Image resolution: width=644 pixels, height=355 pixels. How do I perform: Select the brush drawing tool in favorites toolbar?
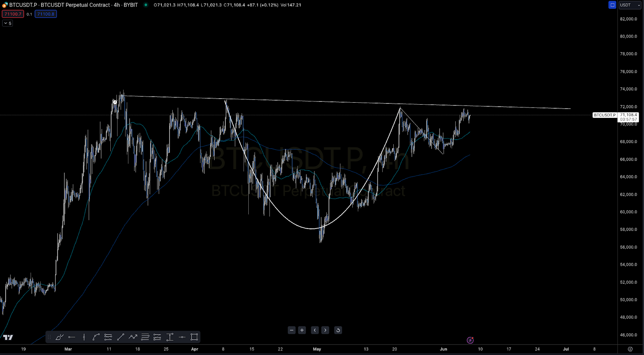(60, 337)
